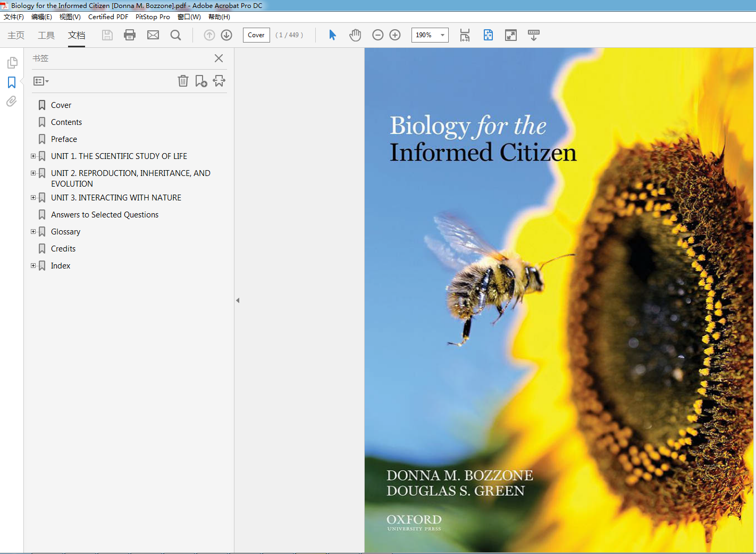Jump to the Contents bookmark

click(x=66, y=122)
